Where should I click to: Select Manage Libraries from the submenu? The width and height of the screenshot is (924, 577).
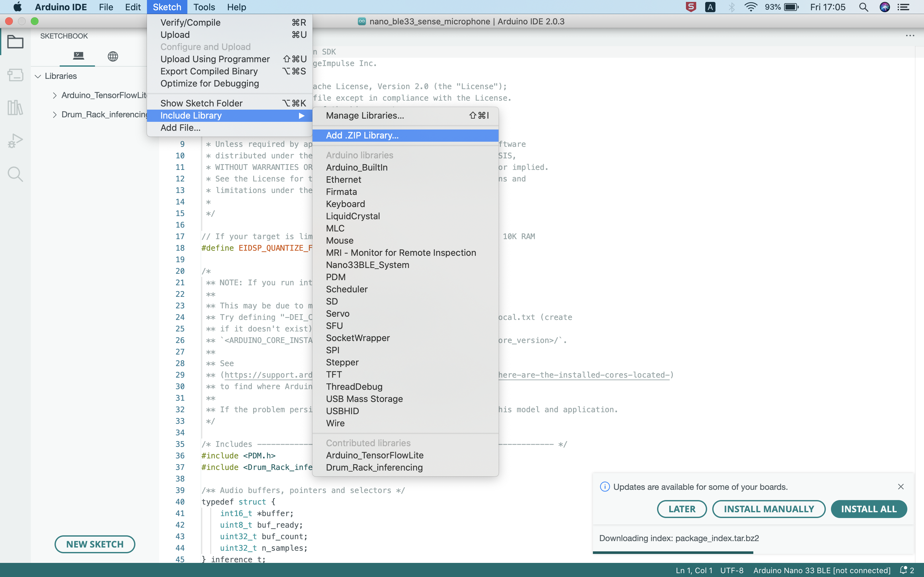tap(364, 116)
